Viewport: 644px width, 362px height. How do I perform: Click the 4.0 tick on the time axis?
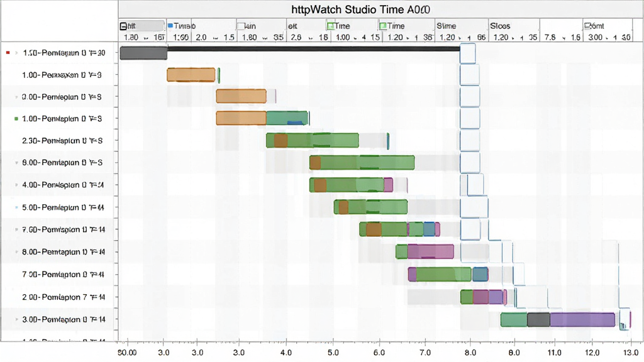(x=286, y=353)
